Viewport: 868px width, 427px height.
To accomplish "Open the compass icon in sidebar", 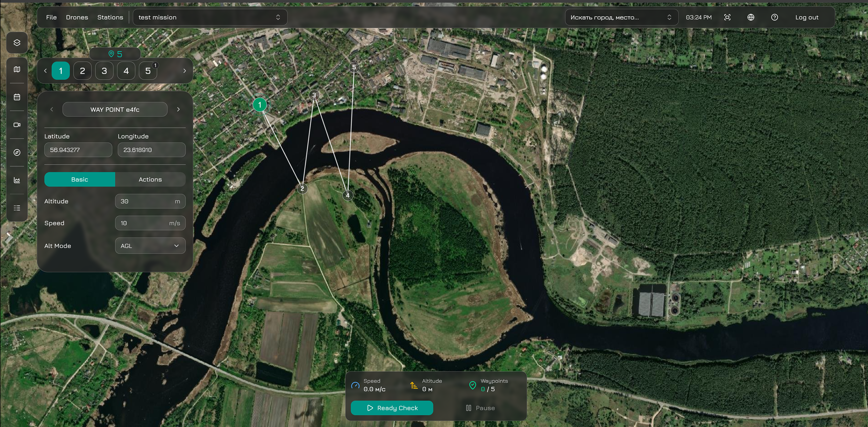I will 17,152.
